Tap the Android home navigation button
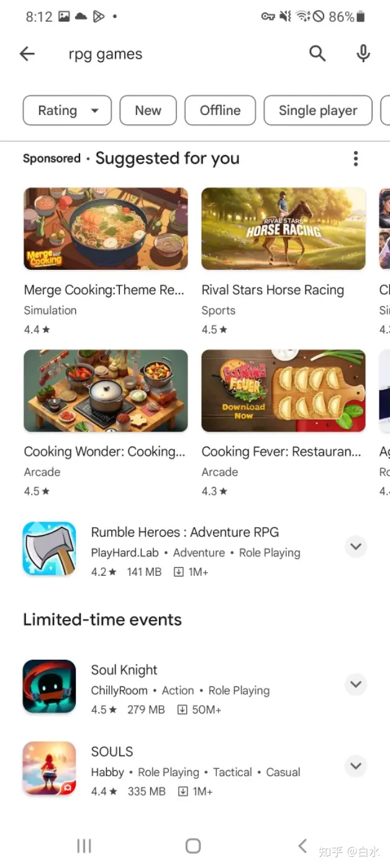Screen dimensions: 390x868 [193, 846]
